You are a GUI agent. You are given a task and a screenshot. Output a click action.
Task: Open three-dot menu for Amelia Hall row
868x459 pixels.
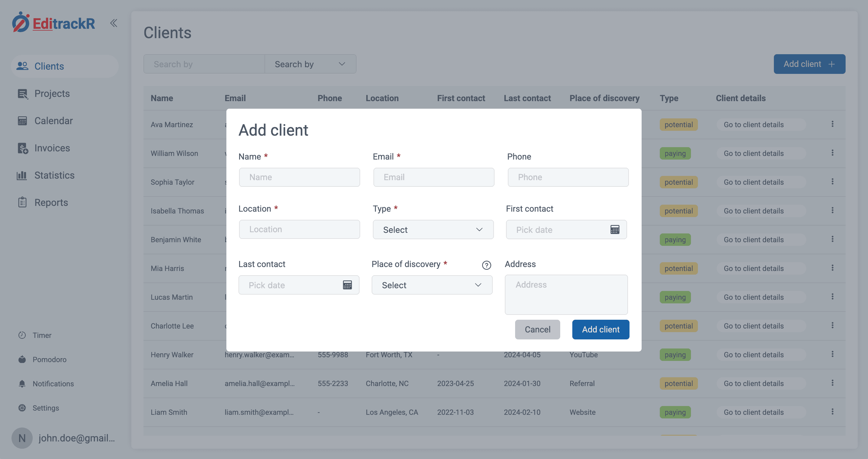(x=832, y=383)
